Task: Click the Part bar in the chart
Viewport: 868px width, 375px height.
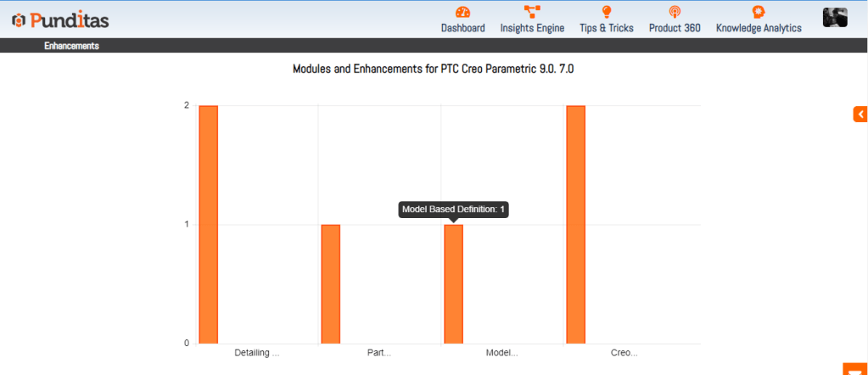Action: [x=331, y=284]
